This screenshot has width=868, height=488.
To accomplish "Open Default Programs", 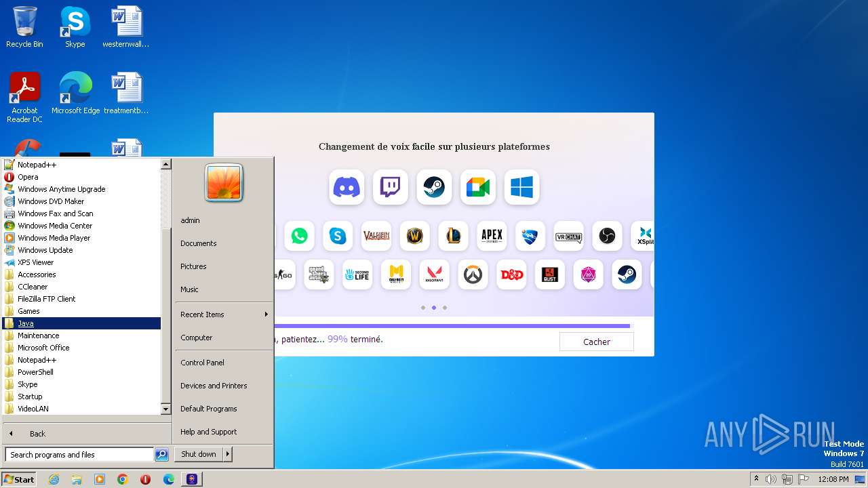I will click(224, 409).
